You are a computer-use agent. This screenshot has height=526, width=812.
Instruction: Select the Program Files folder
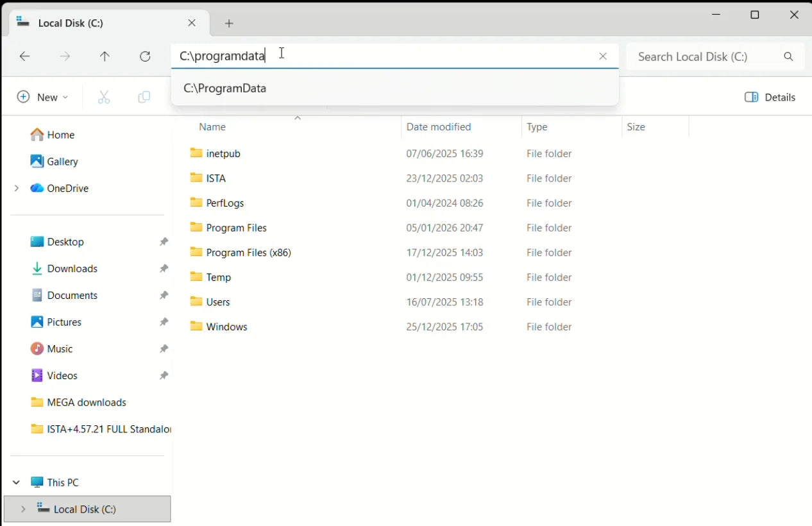point(236,228)
